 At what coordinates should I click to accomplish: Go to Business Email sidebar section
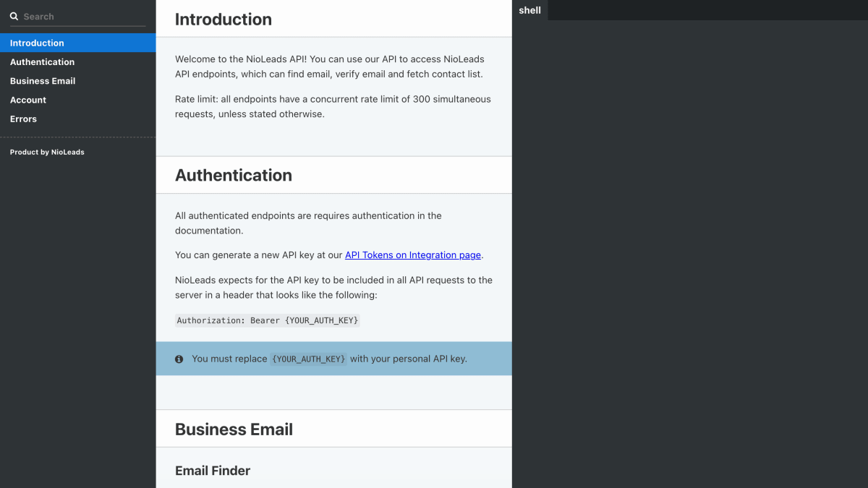[x=77, y=81]
